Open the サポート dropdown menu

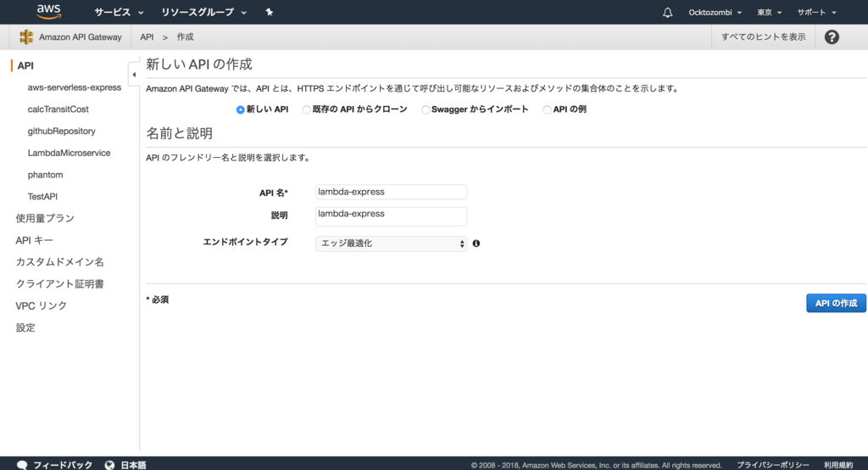(816, 12)
